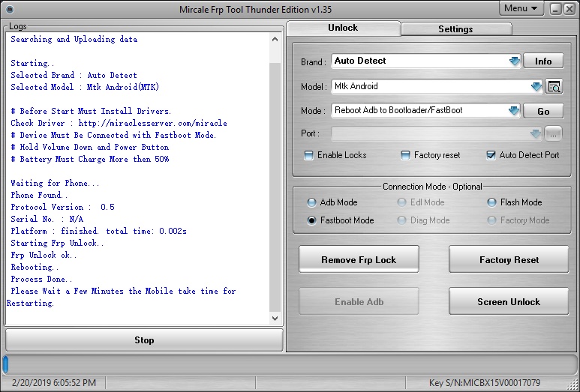Click the 'Phone Found..' log line

(39, 195)
